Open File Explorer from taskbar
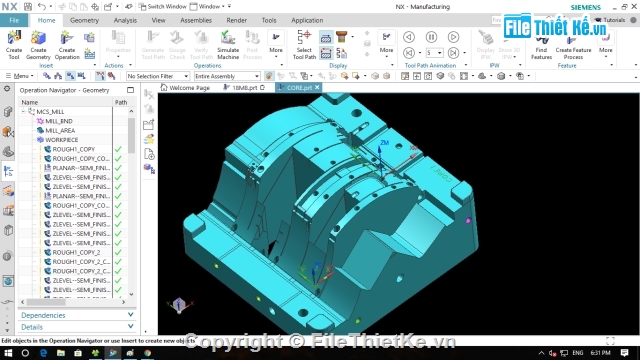Image resolution: width=640 pixels, height=360 pixels. click(61, 353)
